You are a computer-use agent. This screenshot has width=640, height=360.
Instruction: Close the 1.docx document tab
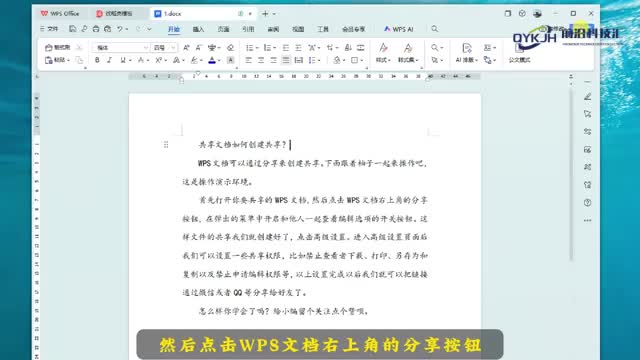click(x=250, y=13)
